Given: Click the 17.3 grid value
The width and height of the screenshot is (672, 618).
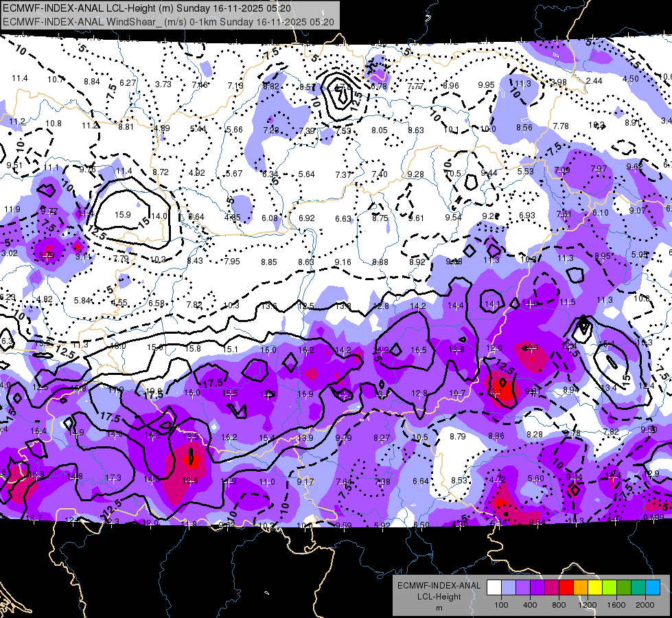Looking at the screenshot, I should pyautogui.click(x=113, y=477).
